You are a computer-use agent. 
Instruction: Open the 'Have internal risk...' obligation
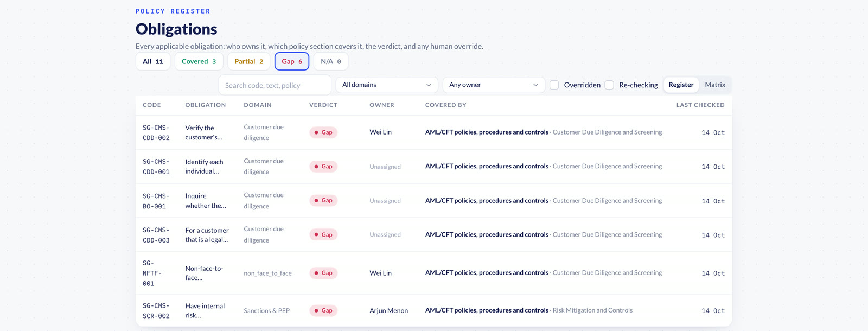click(205, 311)
